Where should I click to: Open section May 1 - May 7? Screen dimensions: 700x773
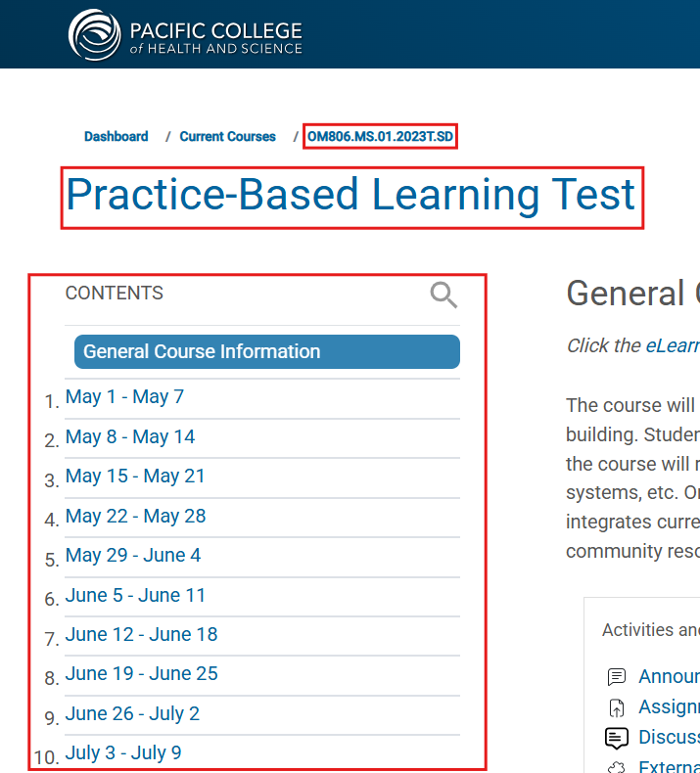pos(124,397)
